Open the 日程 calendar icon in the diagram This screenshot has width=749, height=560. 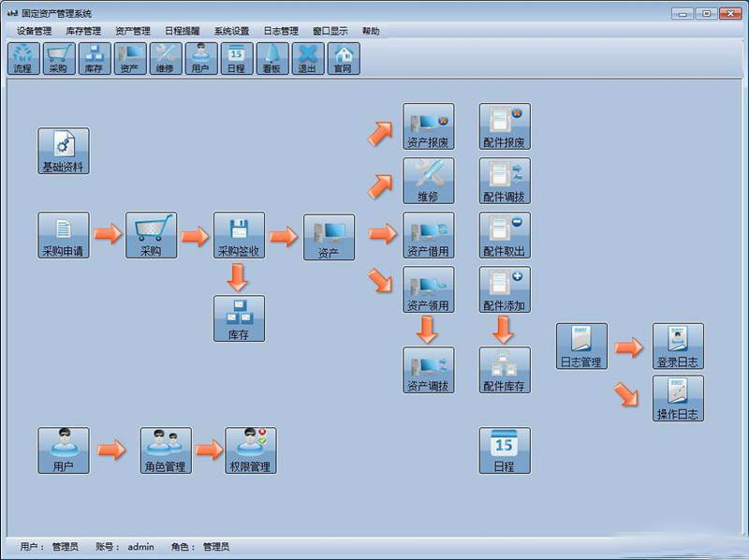pyautogui.click(x=505, y=450)
